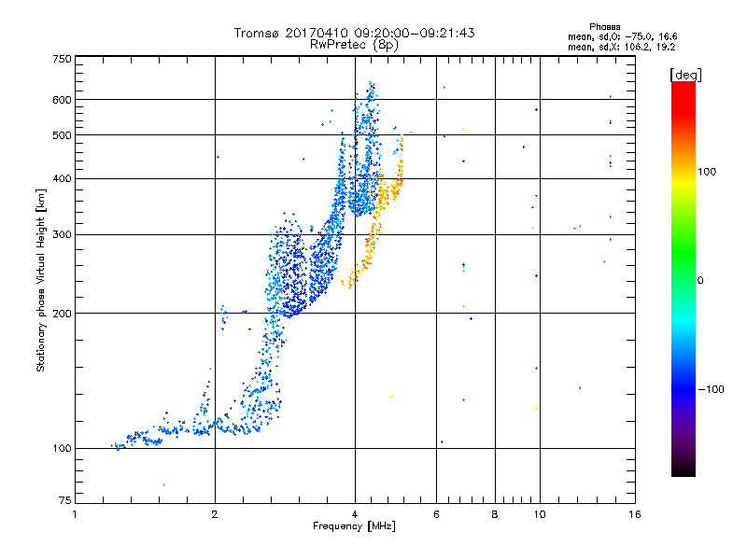Click the y-axis label '75'
The width and height of the screenshot is (747, 560).
point(65,500)
